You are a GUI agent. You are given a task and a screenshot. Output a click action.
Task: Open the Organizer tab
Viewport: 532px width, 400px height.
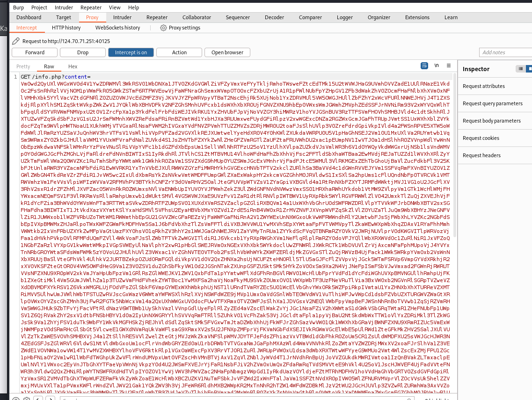click(379, 17)
